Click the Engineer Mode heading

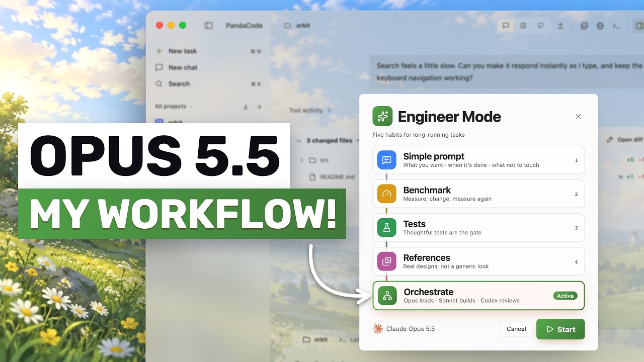449,117
